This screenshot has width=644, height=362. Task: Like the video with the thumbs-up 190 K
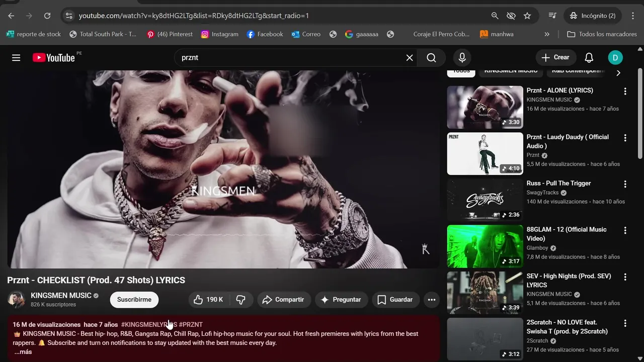pyautogui.click(x=209, y=300)
